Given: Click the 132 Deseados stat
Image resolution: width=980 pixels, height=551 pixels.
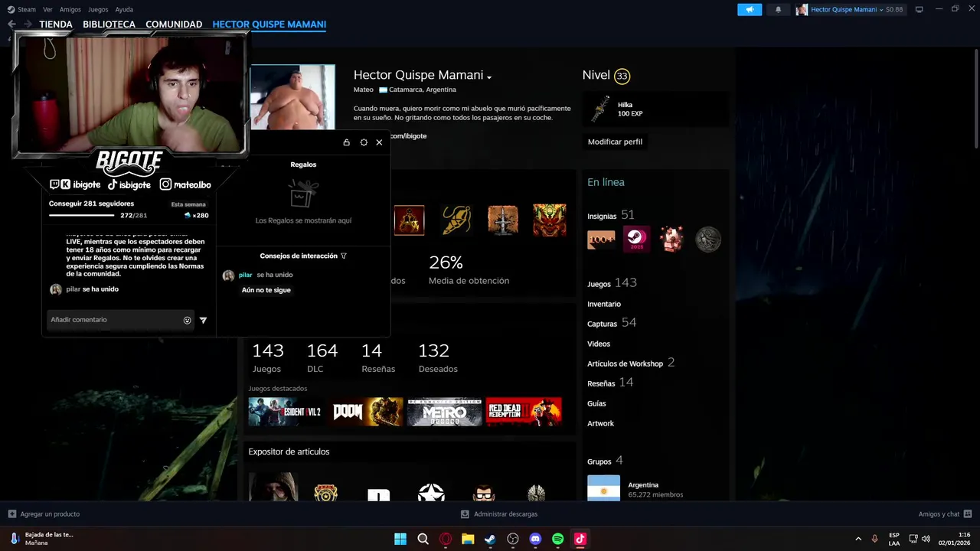Looking at the screenshot, I should click(x=438, y=358).
